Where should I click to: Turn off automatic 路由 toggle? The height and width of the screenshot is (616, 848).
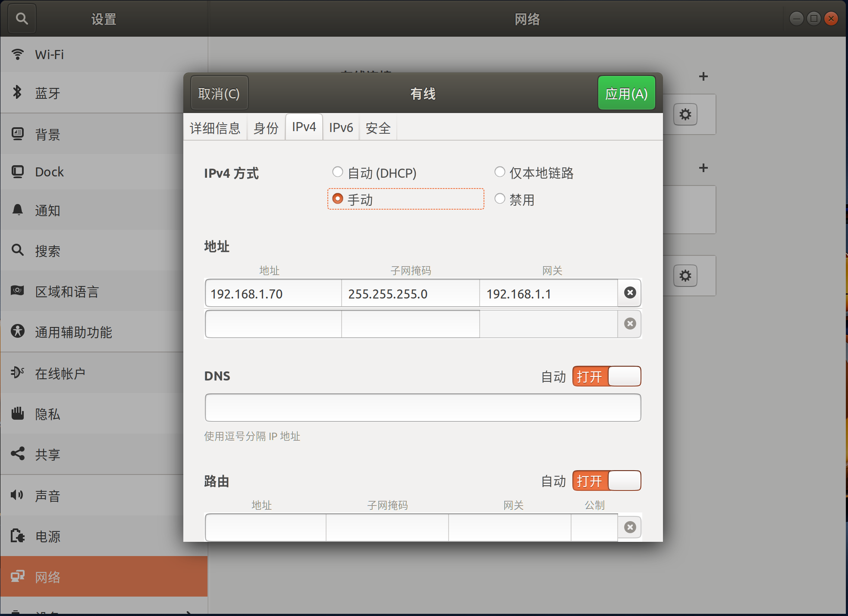pyautogui.click(x=606, y=481)
